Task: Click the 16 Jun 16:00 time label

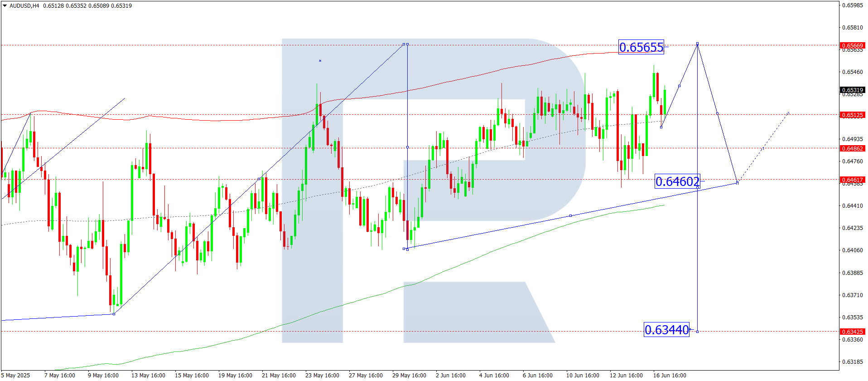Action: coord(670,376)
